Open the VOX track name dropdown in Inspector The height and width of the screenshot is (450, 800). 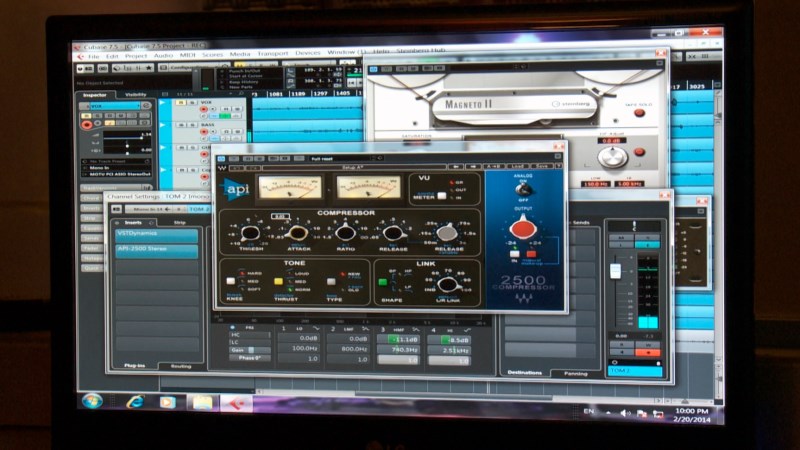pos(116,106)
